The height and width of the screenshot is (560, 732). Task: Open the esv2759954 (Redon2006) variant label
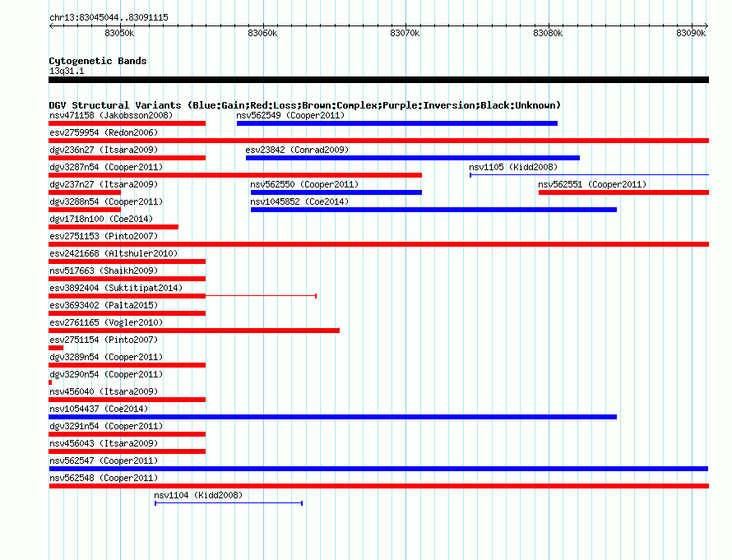pos(104,132)
